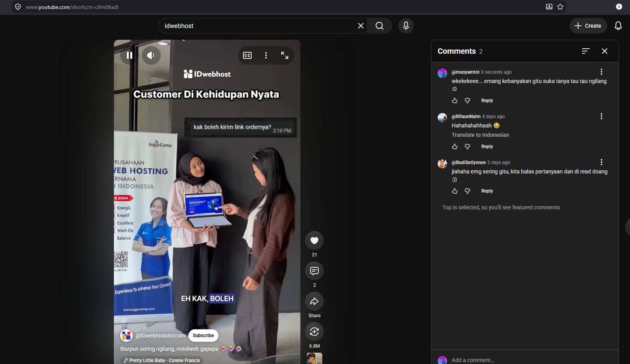Dislike @masyamtot's comment

pos(467,101)
